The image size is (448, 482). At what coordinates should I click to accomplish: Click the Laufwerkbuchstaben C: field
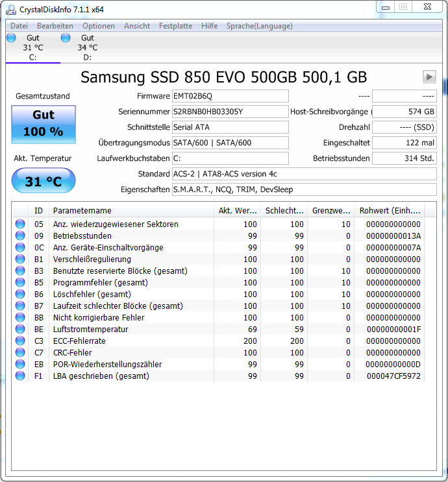[x=230, y=158]
